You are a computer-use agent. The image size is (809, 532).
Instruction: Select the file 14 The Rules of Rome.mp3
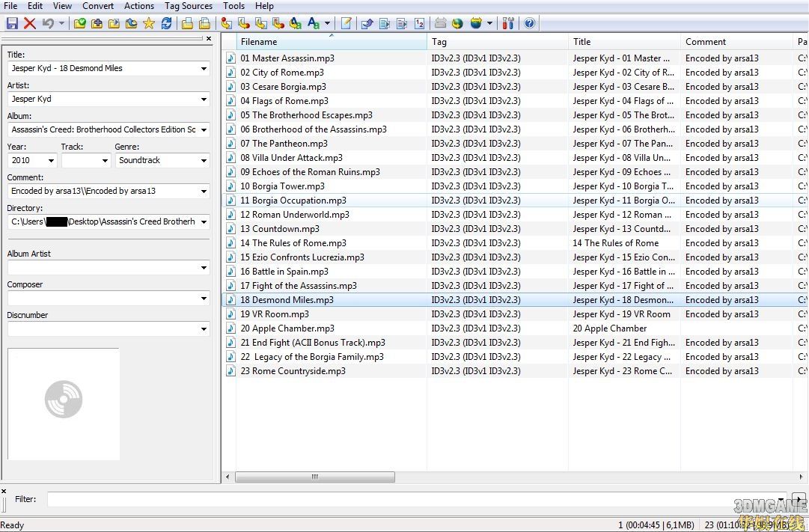click(293, 243)
